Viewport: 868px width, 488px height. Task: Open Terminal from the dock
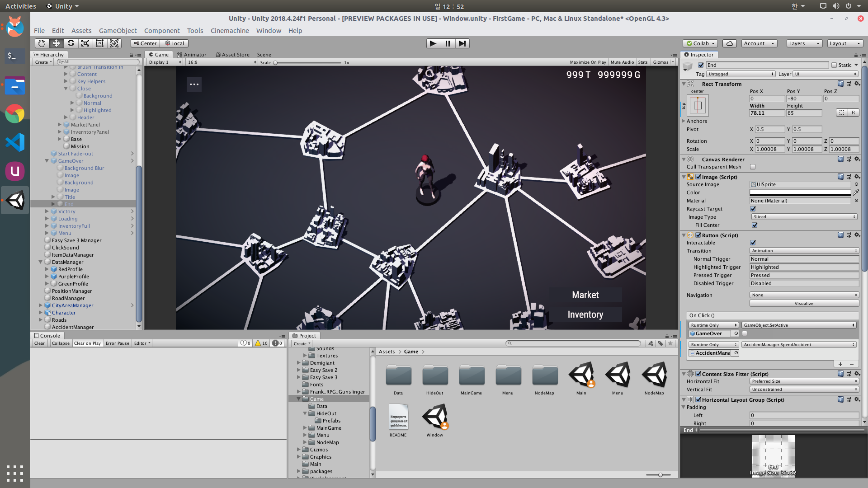tap(15, 56)
